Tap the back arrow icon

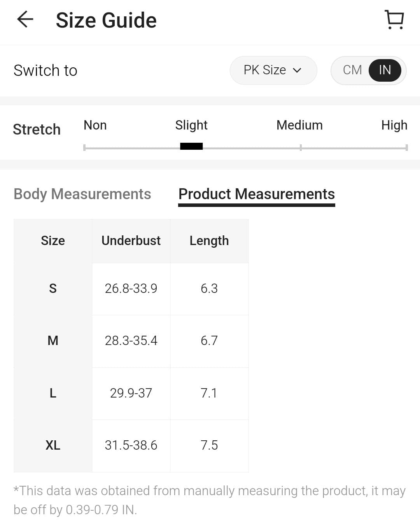(x=25, y=19)
